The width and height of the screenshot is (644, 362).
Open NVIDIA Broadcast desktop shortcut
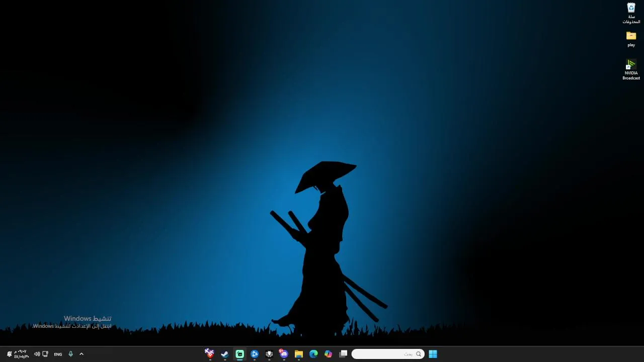click(631, 69)
